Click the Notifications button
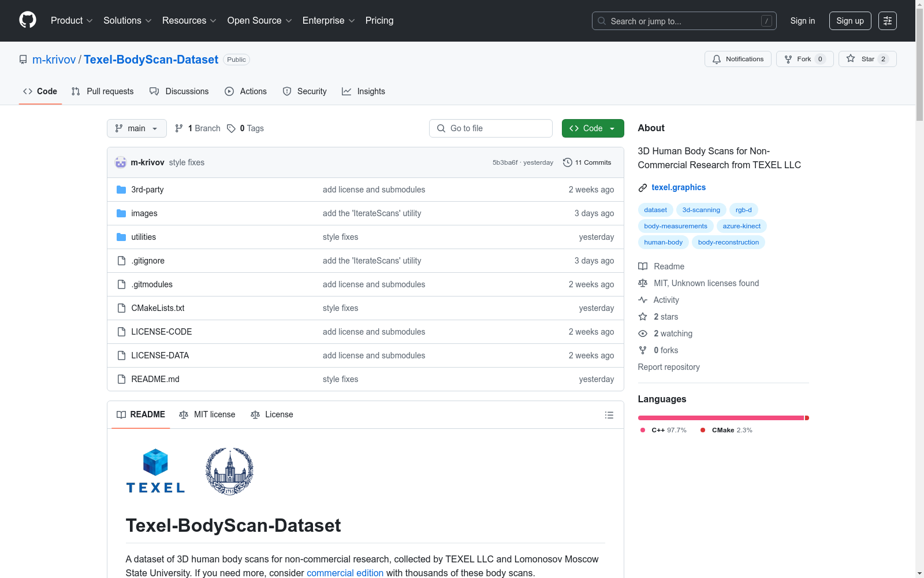Screen dimensions: 924x578 (x=738, y=59)
